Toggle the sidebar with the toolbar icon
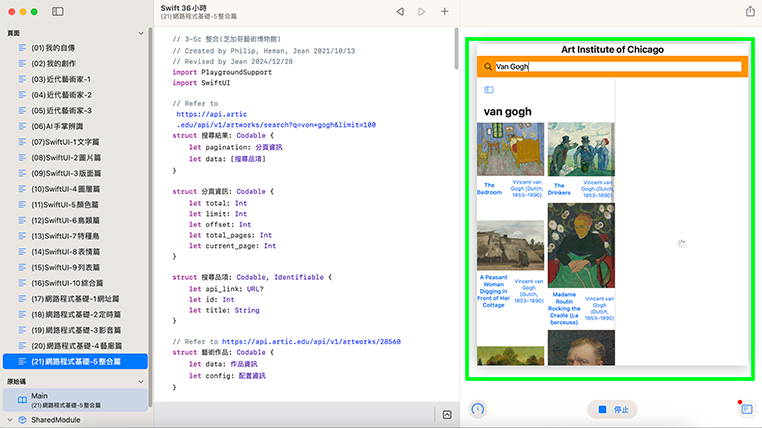This screenshot has height=428, width=762. tap(58, 11)
